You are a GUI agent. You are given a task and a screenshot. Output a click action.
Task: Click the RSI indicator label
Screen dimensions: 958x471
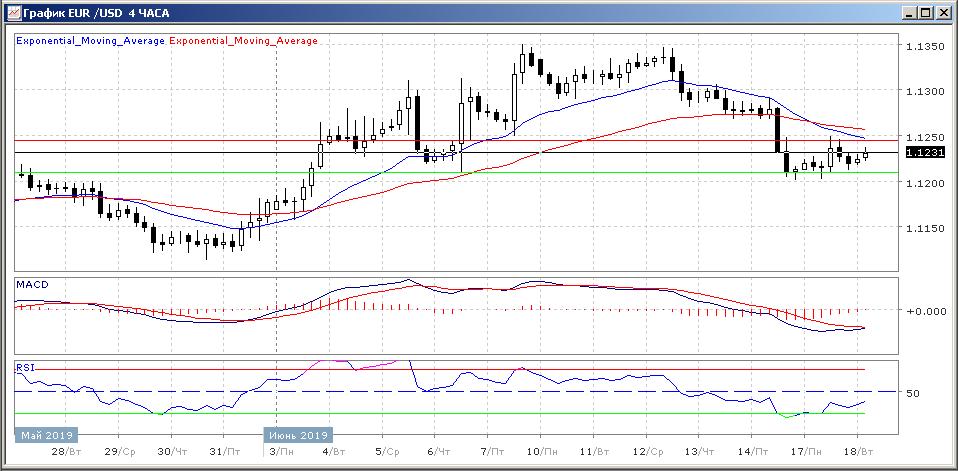tap(24, 367)
